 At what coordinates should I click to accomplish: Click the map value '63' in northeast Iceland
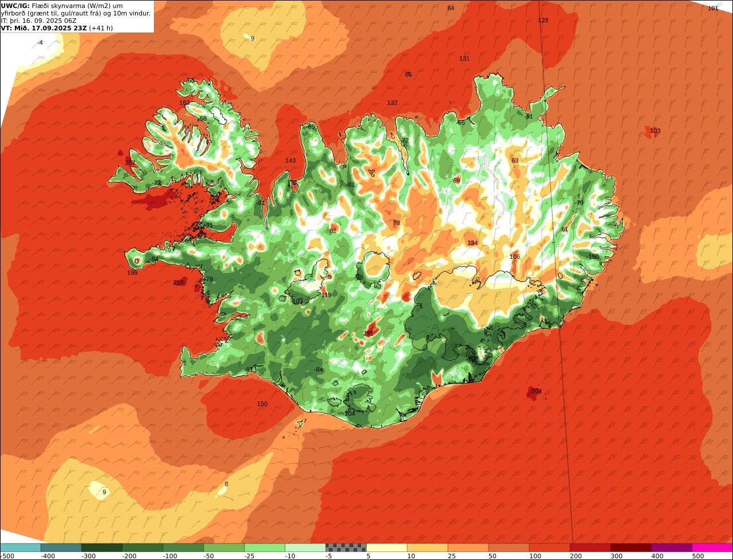(x=515, y=160)
